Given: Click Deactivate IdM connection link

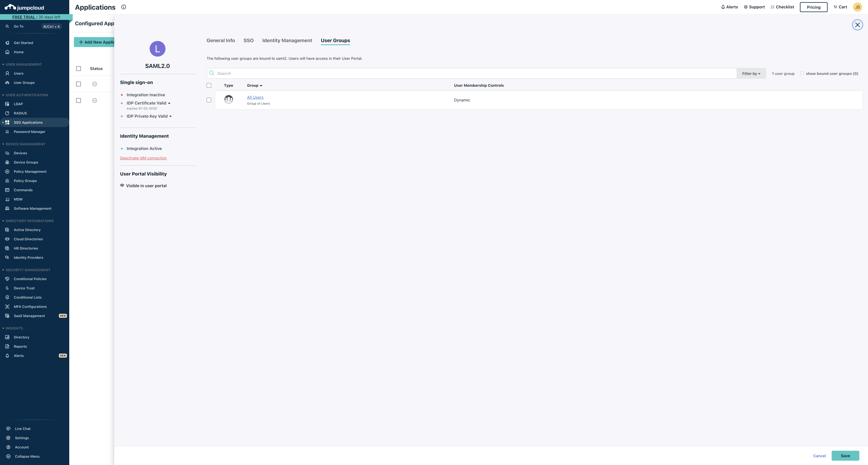Looking at the screenshot, I should coord(143,158).
